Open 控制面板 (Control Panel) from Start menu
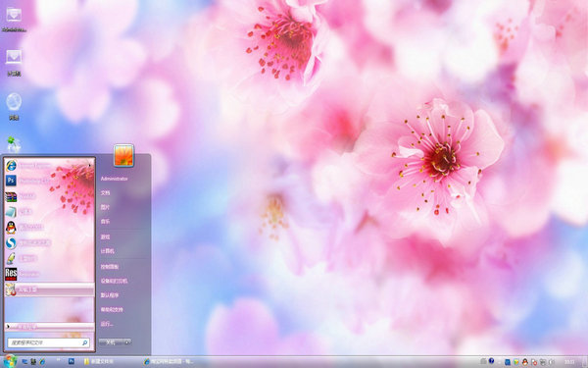The width and height of the screenshot is (588, 368). pyautogui.click(x=110, y=267)
